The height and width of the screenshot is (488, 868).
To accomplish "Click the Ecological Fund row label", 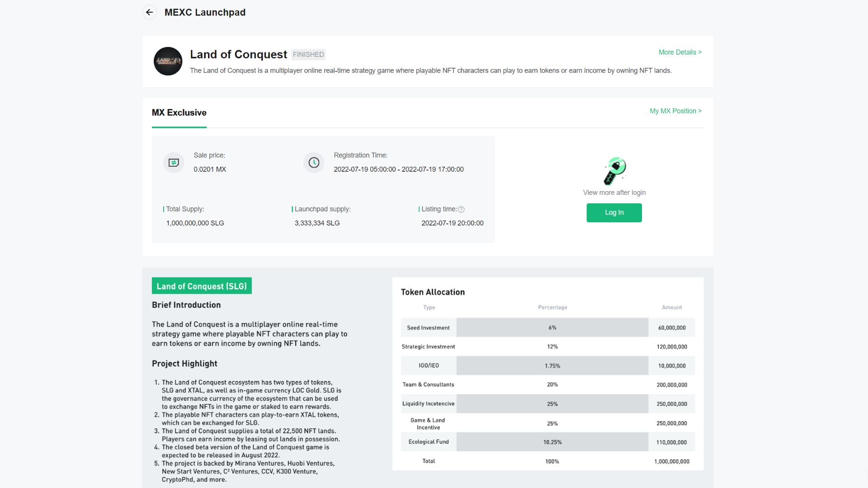I will [429, 442].
